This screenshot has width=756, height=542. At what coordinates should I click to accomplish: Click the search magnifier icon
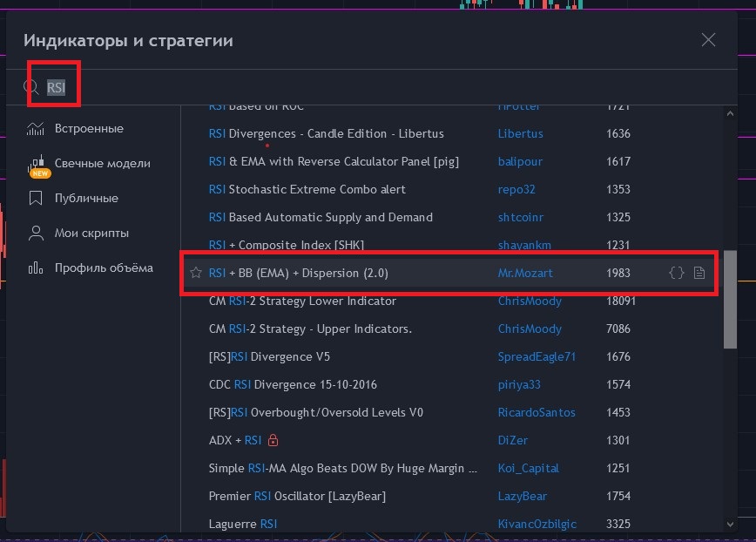31,87
